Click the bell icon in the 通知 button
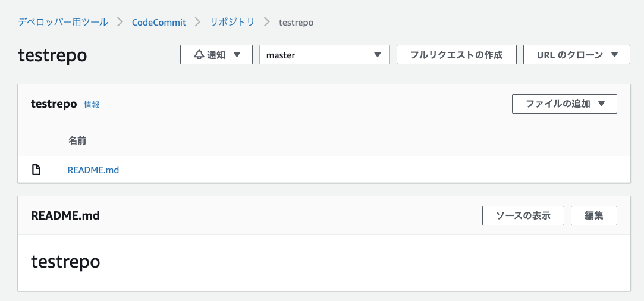 pos(199,55)
